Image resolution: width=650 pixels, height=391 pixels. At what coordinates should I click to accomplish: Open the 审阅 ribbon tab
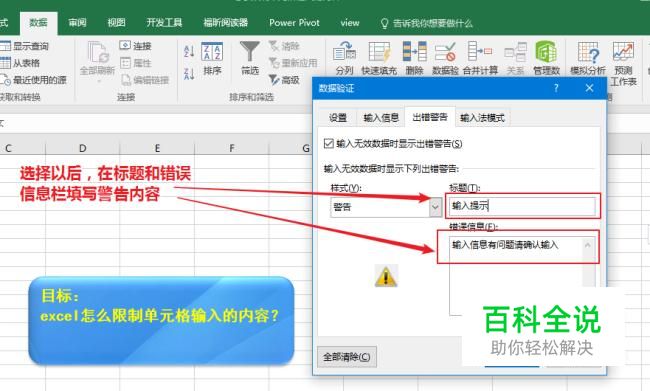pyautogui.click(x=78, y=23)
